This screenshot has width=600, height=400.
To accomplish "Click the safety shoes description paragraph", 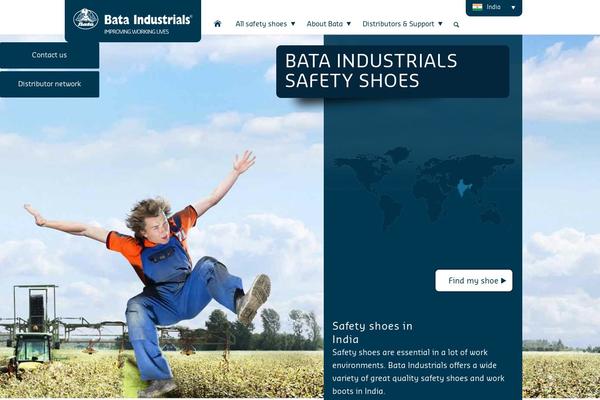I will point(418,372).
